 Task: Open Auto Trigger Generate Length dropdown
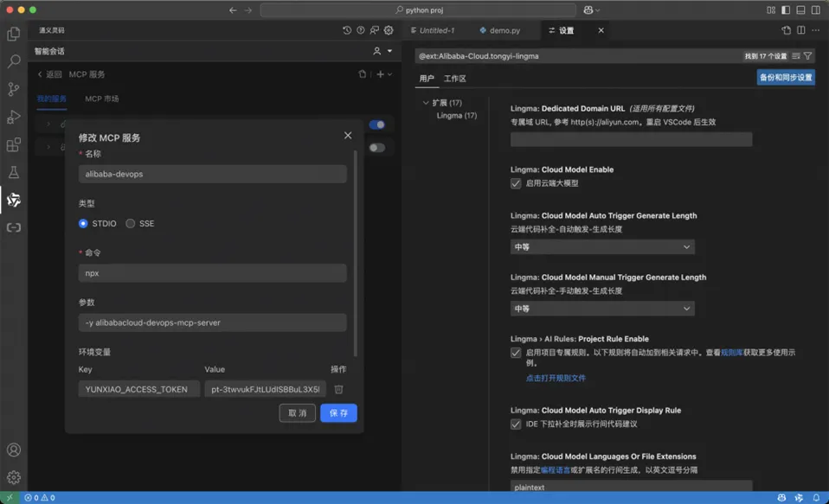click(x=602, y=246)
